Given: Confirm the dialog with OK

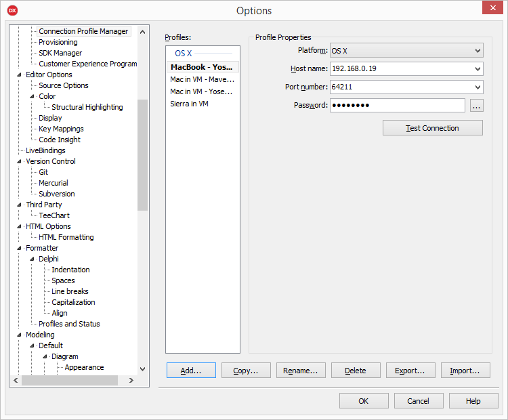Looking at the screenshot, I should [364, 401].
